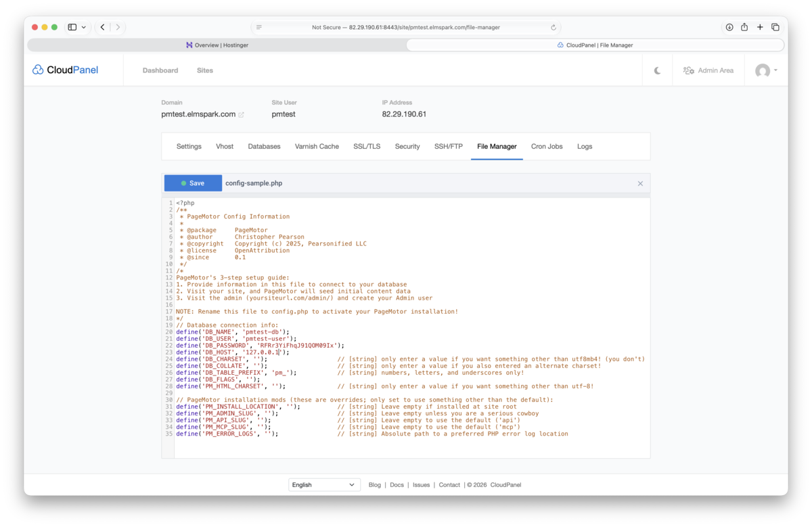Show the tab overview icon

(x=775, y=27)
